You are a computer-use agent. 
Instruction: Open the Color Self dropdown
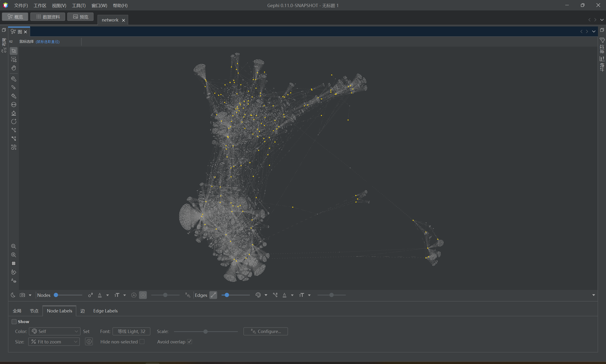tap(55, 331)
